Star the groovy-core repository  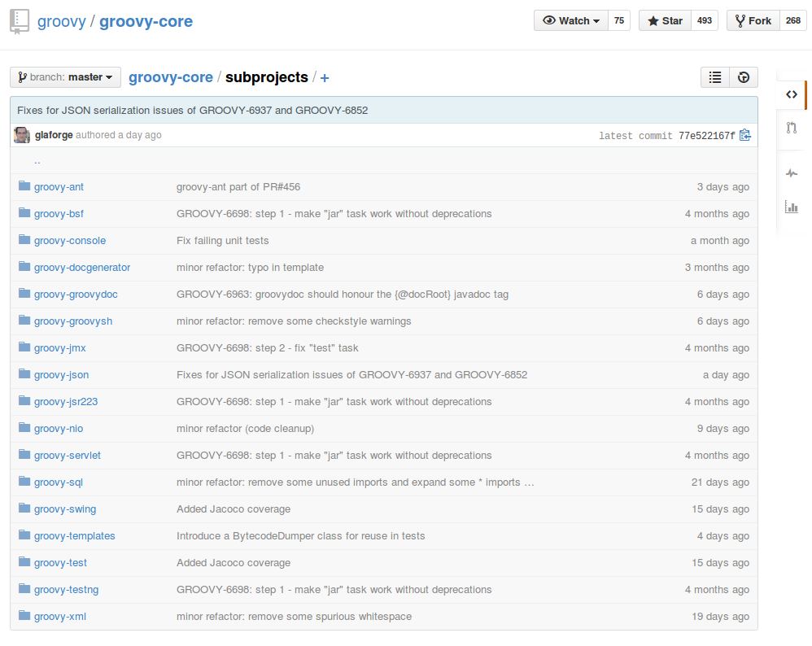tap(665, 20)
